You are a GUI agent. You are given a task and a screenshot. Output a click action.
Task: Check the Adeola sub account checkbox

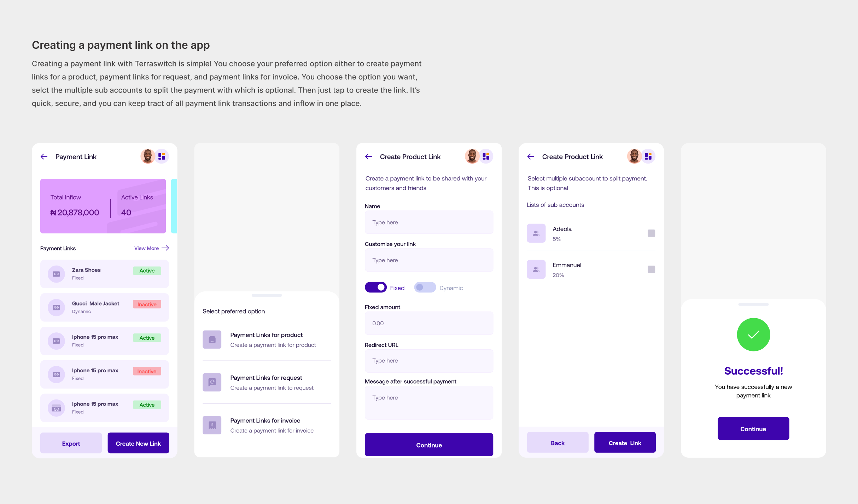[x=651, y=233]
